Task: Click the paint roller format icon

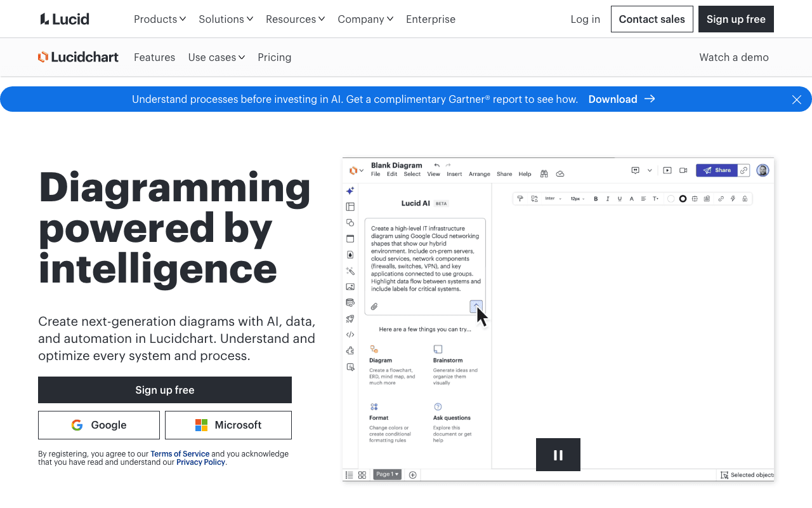Action: pyautogui.click(x=520, y=199)
